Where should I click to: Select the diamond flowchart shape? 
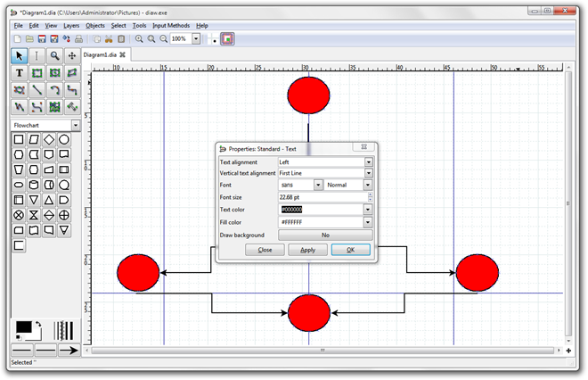(49, 140)
